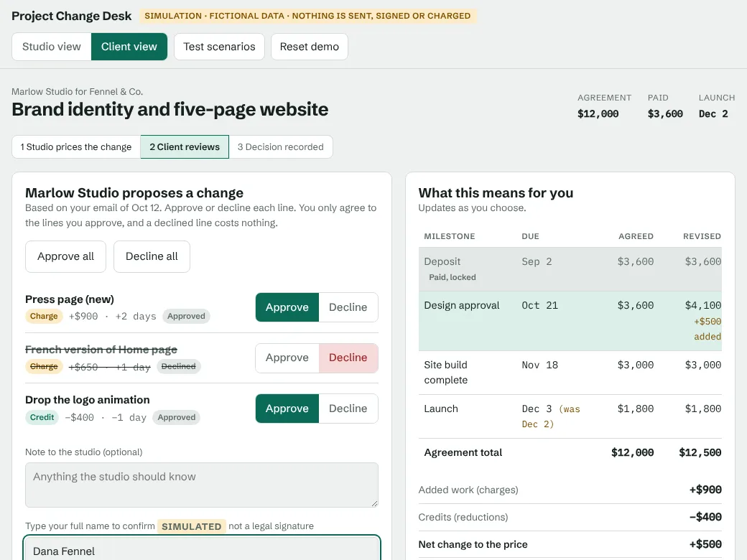
Task: Click the SIMULATED badge by name field
Action: (192, 526)
